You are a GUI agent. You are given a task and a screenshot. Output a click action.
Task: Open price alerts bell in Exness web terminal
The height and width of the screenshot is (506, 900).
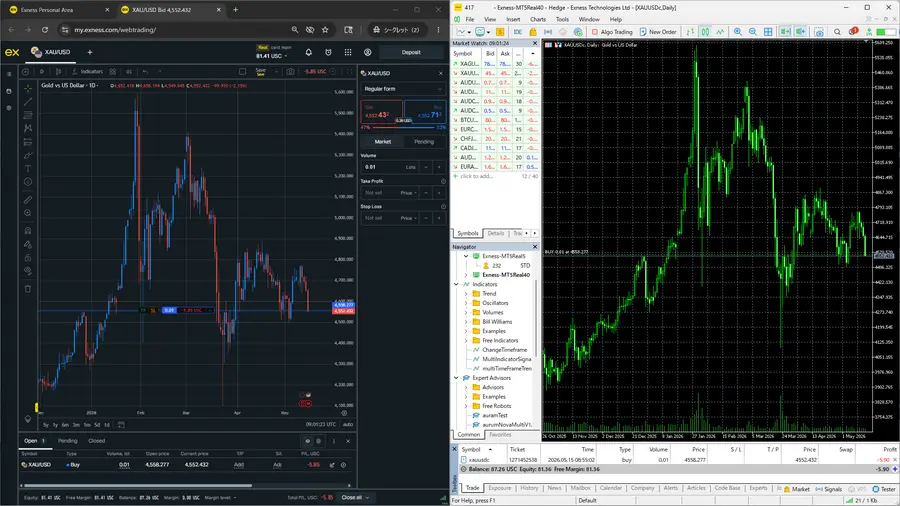tap(308, 52)
